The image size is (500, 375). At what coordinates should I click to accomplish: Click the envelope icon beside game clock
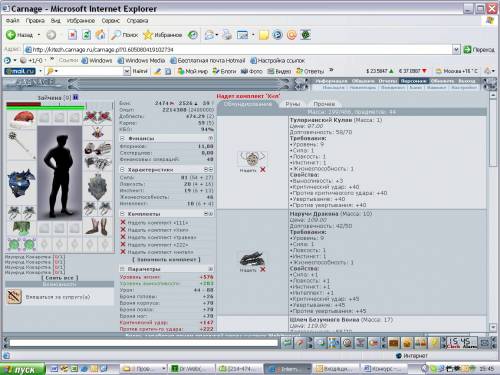pos(485,343)
